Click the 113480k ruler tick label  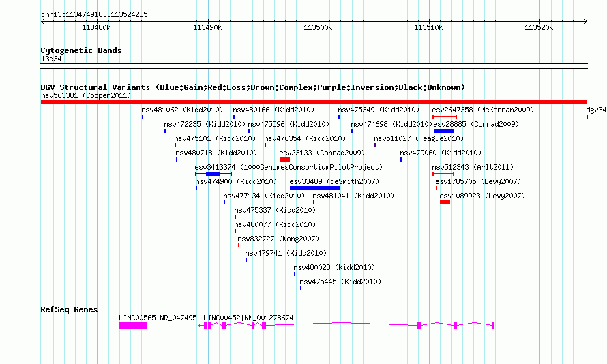[x=96, y=28]
